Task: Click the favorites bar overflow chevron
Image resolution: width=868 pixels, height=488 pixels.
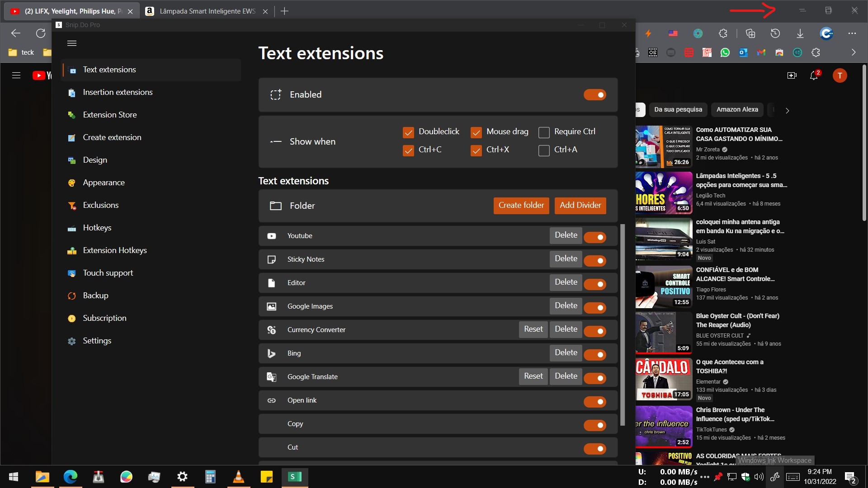Action: pyautogui.click(x=854, y=52)
